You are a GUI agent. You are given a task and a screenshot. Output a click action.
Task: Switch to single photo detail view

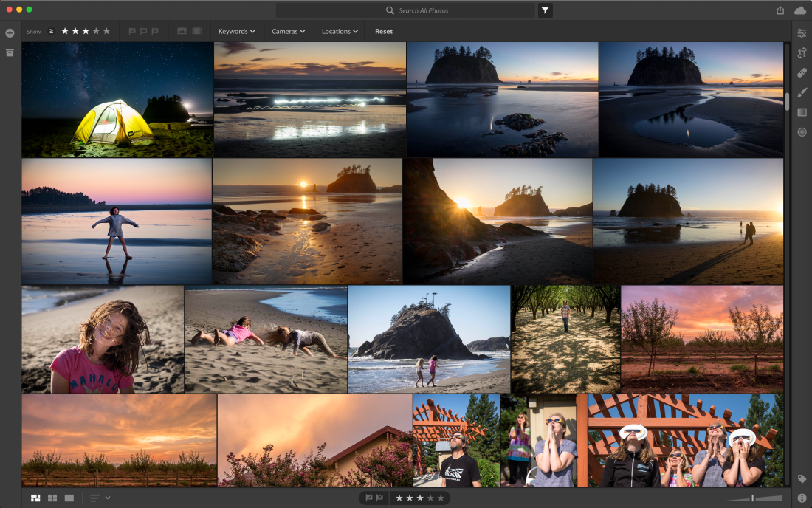point(69,498)
